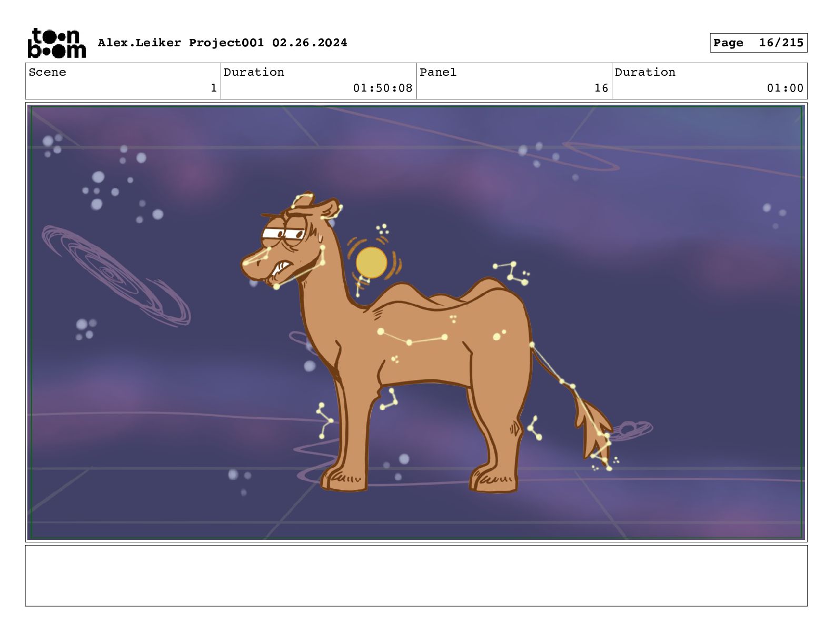Image resolution: width=834 pixels, height=644 pixels.
Task: Click the panel Duration 01:00 value
Action: click(785, 88)
